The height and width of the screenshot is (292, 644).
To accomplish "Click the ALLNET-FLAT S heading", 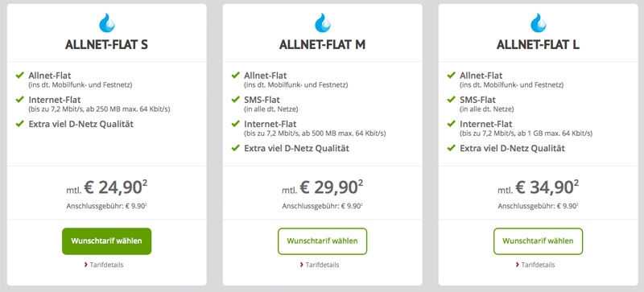I will pyautogui.click(x=107, y=45).
